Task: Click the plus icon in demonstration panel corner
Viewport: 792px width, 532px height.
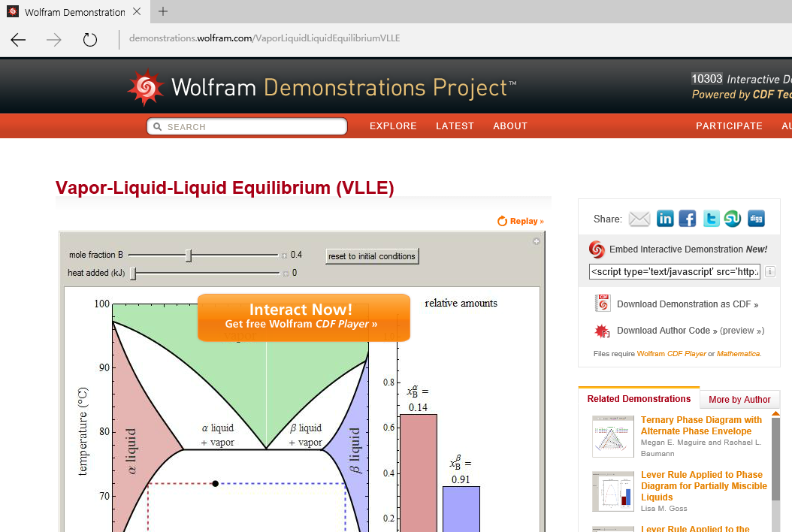Action: point(537,241)
